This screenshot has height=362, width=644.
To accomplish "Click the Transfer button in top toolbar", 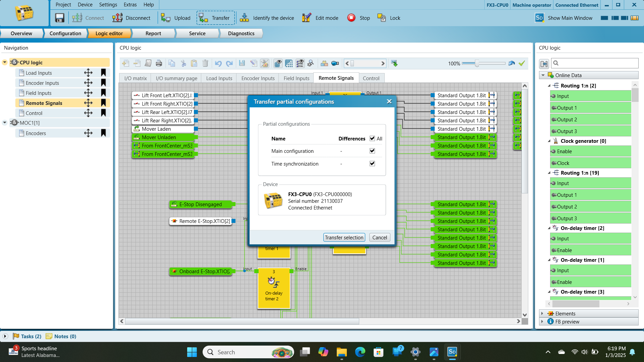I will [215, 18].
